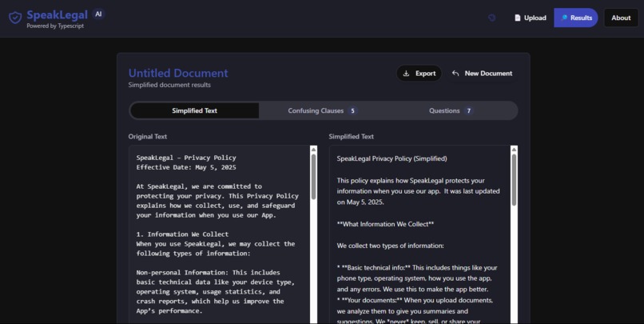
Task: Click the AI badge next to SpeakLegal
Action: (98, 14)
